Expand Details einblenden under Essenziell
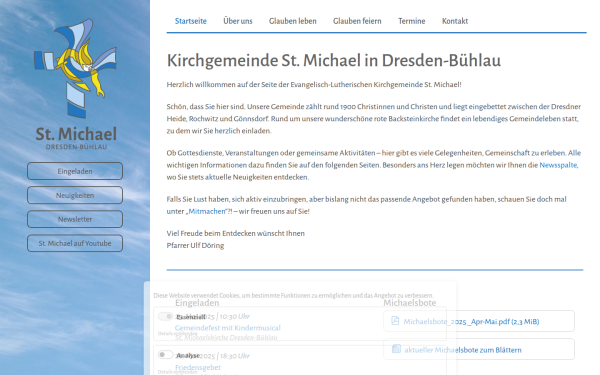The height and width of the screenshot is (375, 600). (177, 334)
